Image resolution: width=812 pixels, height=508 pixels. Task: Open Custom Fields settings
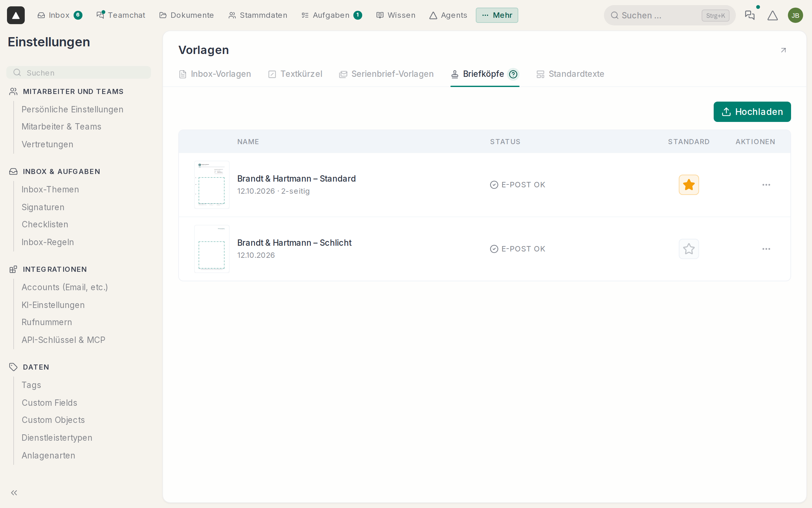tap(49, 403)
